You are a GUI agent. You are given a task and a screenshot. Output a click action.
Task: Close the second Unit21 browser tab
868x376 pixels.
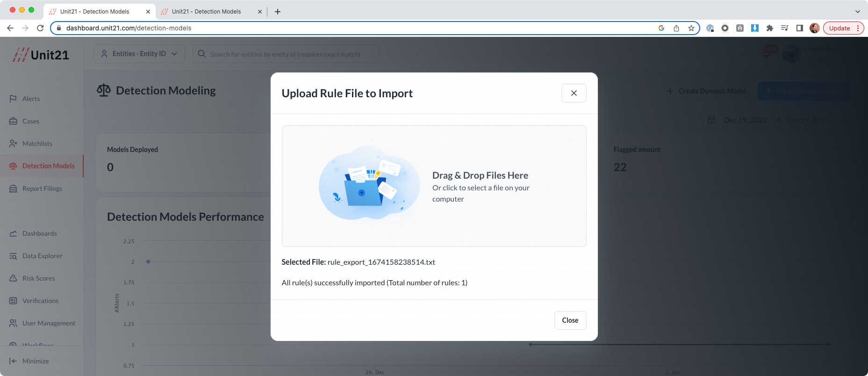coord(260,12)
